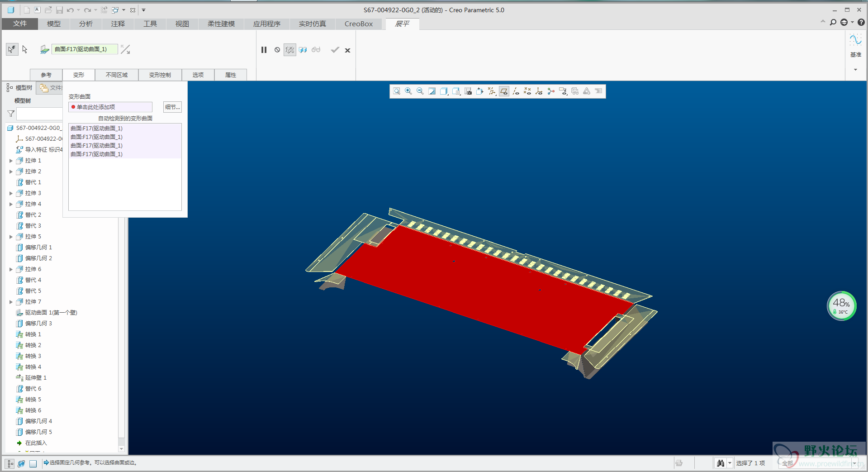
Task: Toggle the quick pick selection arrow button
Action: 12,49
